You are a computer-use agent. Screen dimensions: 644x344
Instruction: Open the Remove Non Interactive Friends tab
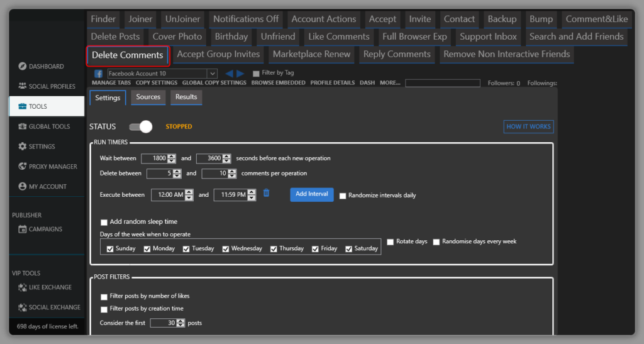coord(506,54)
